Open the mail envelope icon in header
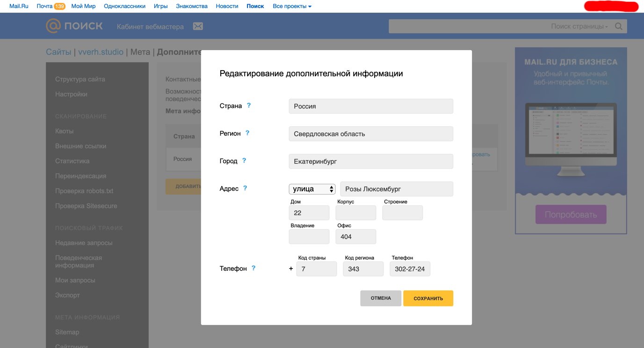The image size is (644, 348). (198, 26)
